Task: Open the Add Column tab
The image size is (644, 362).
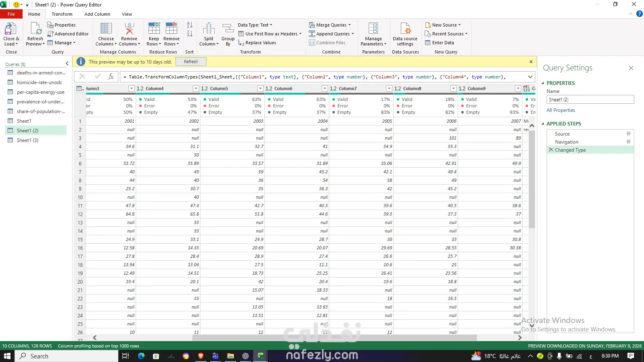Action: click(97, 14)
